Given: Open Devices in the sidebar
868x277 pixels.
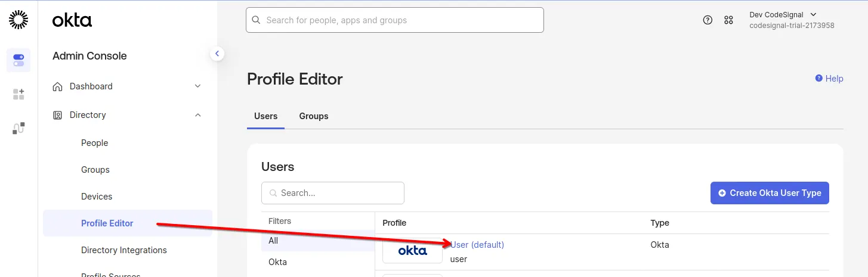Looking at the screenshot, I should pyautogui.click(x=97, y=197).
